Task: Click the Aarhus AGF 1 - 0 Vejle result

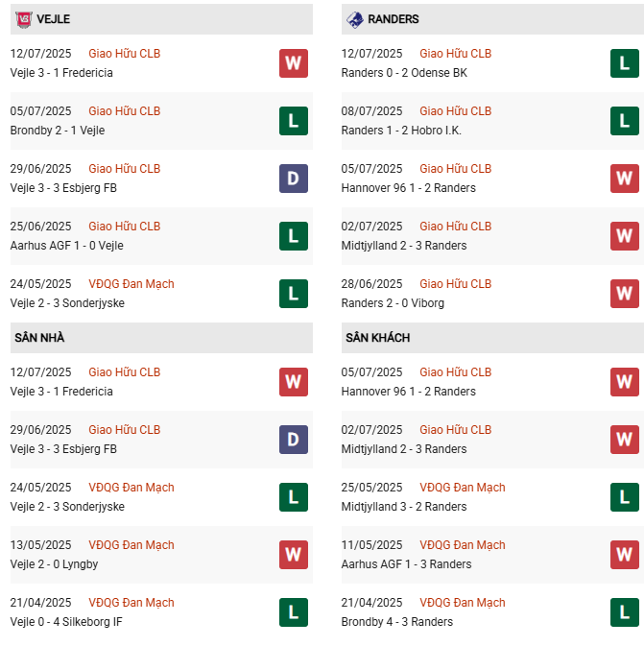Action: [67, 246]
